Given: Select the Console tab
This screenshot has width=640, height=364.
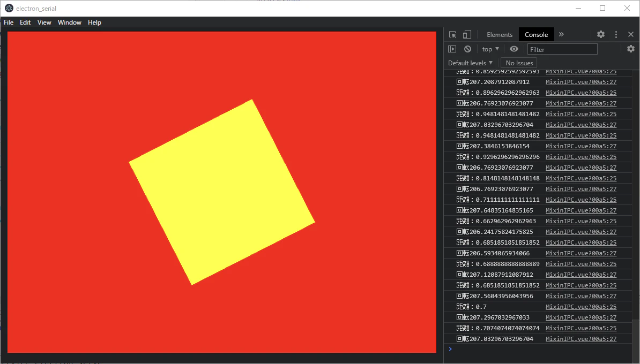Looking at the screenshot, I should click(537, 35).
